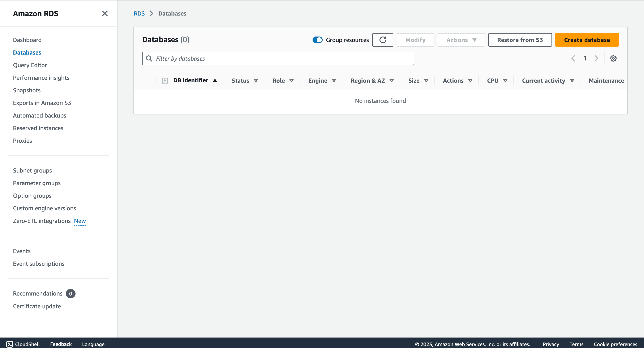Open Language selector in footer
Image resolution: width=644 pixels, height=348 pixels.
pos(93,344)
